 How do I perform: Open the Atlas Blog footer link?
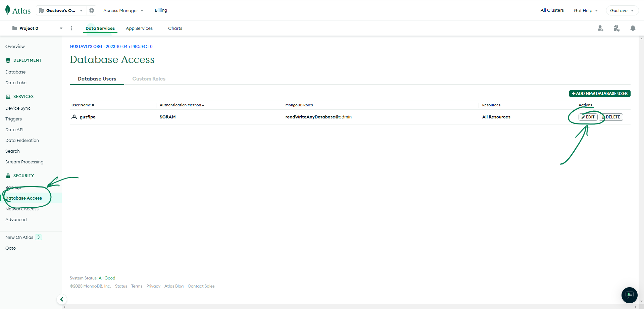click(174, 286)
